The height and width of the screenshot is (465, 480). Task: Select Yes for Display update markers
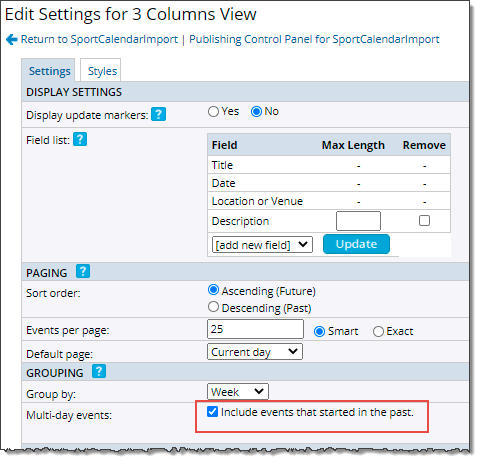[213, 111]
